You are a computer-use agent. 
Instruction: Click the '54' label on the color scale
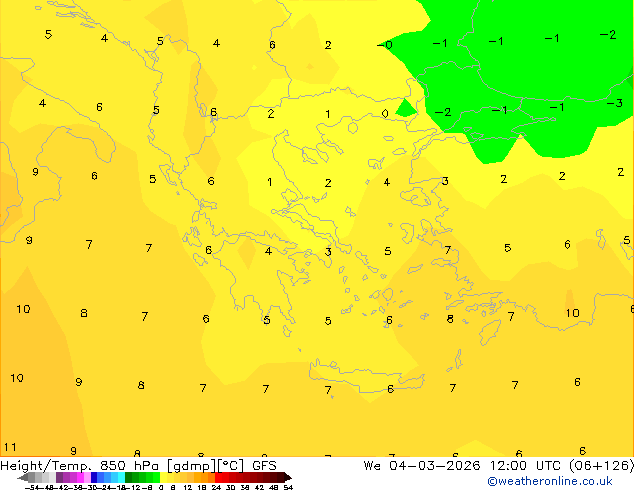click(x=288, y=487)
